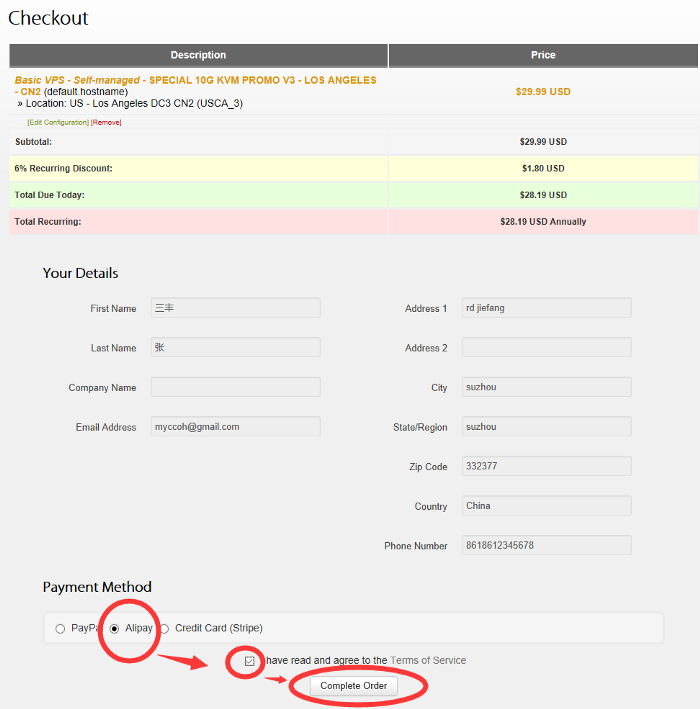The height and width of the screenshot is (709, 700).
Task: Click the City input field
Action: [546, 387]
